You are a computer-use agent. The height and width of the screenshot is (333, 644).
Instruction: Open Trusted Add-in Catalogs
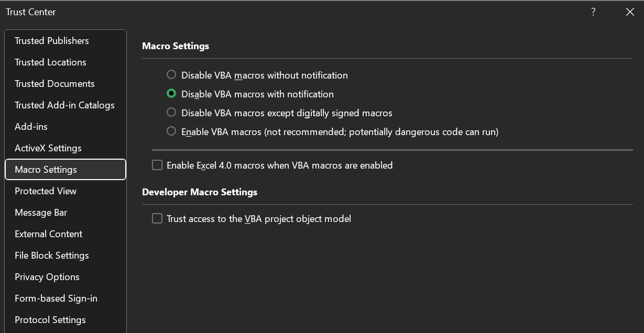[64, 105]
